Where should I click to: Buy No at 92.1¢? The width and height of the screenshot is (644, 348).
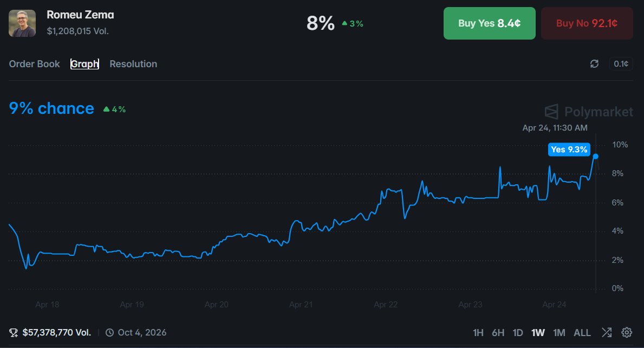pos(587,23)
